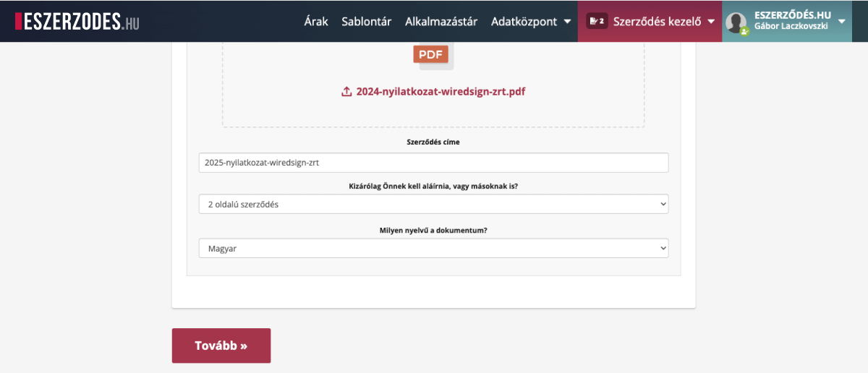Image resolution: width=868 pixels, height=373 pixels.
Task: Click the ESZERZODES.HU logo
Action: tap(77, 21)
